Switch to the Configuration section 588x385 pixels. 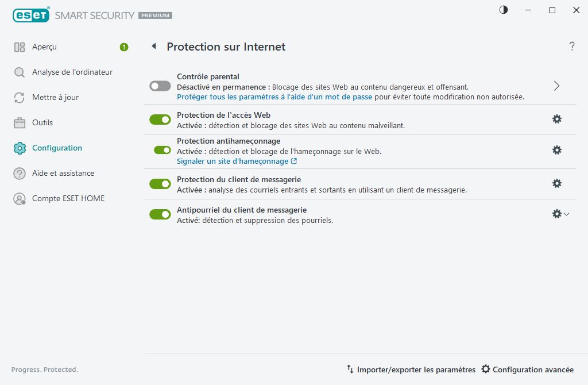[x=57, y=148]
